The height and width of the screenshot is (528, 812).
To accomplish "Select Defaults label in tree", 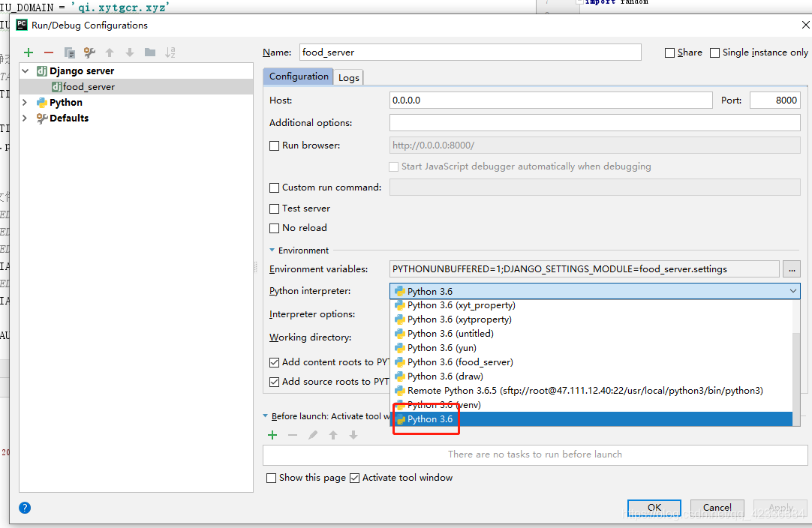I will (x=69, y=118).
